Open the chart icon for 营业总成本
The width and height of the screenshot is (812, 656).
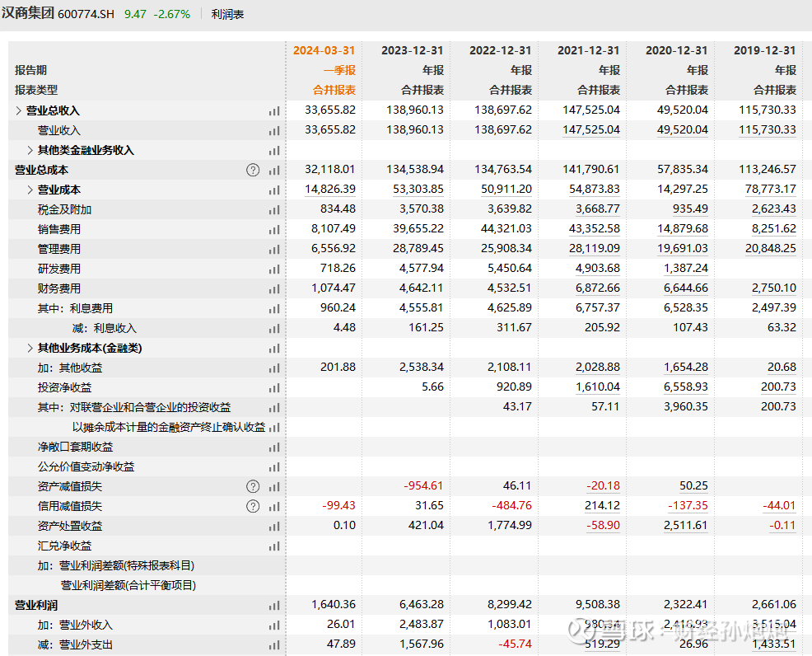click(x=274, y=170)
